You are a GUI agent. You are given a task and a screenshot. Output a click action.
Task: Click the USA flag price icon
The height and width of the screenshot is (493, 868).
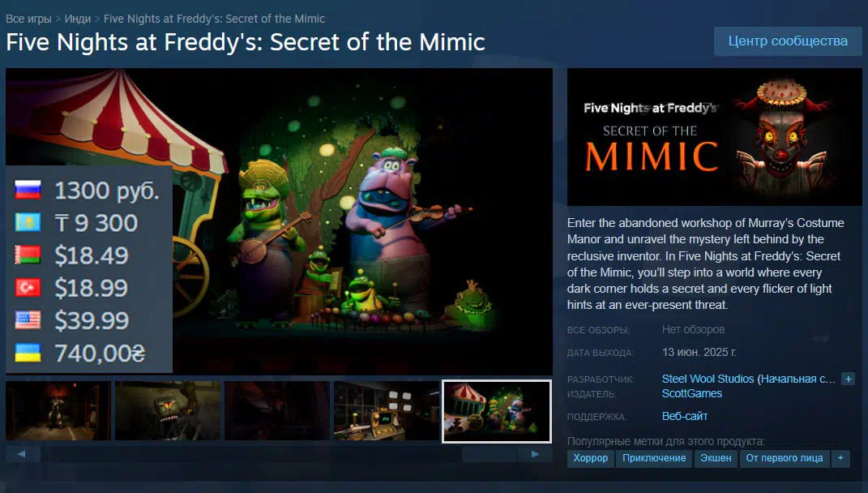click(x=28, y=320)
